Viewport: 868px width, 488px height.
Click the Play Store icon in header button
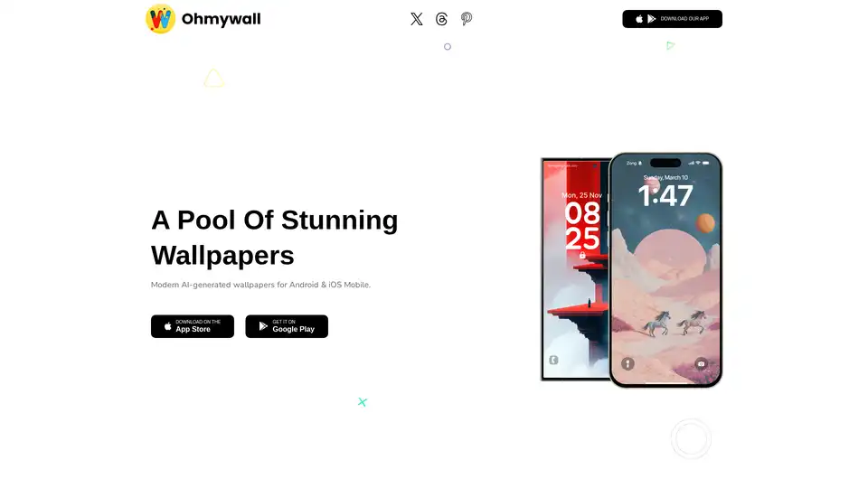click(x=652, y=19)
